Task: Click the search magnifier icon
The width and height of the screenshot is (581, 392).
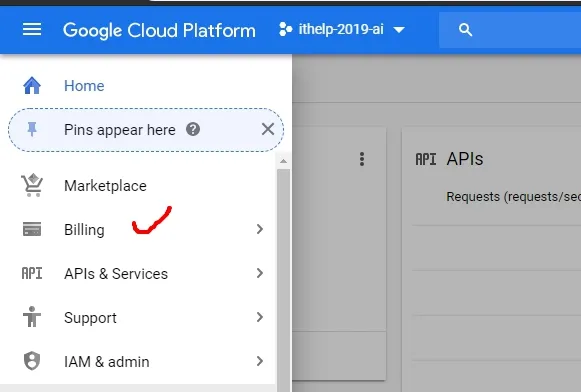Action: 465,30
